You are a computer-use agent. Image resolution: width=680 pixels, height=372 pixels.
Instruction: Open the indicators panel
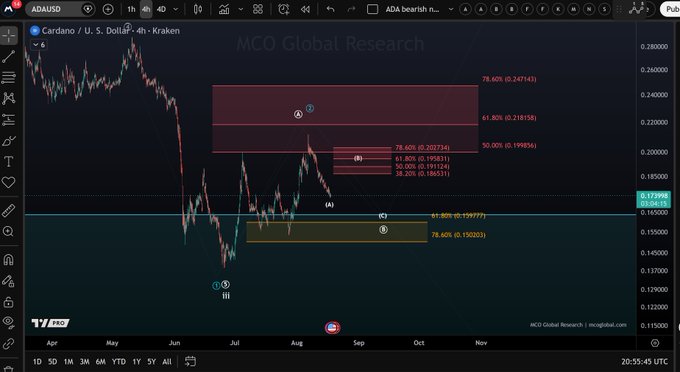[x=224, y=9]
